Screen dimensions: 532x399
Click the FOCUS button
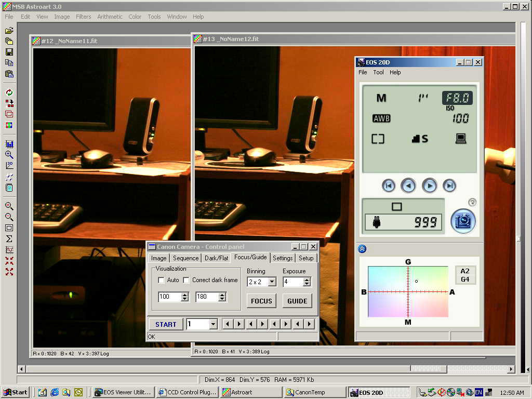[261, 301]
